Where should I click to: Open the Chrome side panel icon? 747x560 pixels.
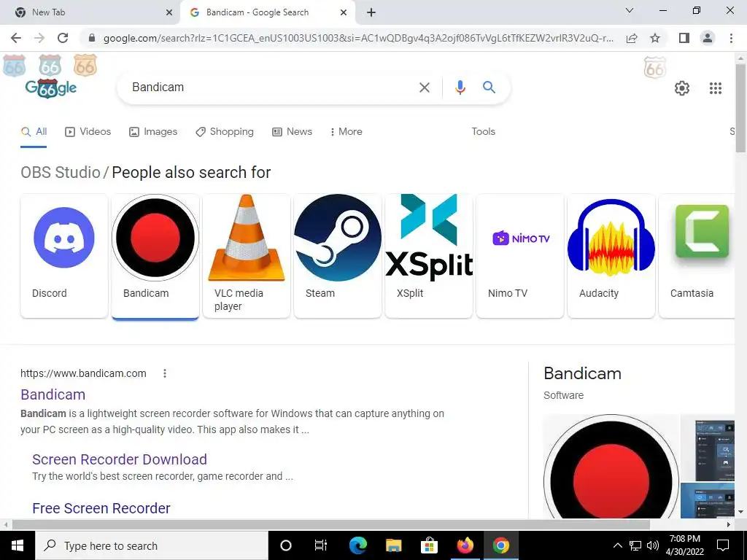[x=684, y=38]
